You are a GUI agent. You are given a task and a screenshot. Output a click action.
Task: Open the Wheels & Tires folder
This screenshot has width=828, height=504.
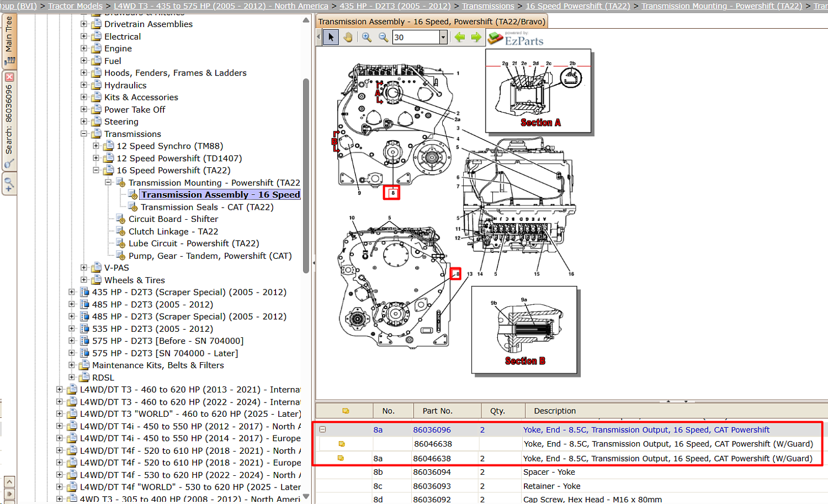click(134, 280)
